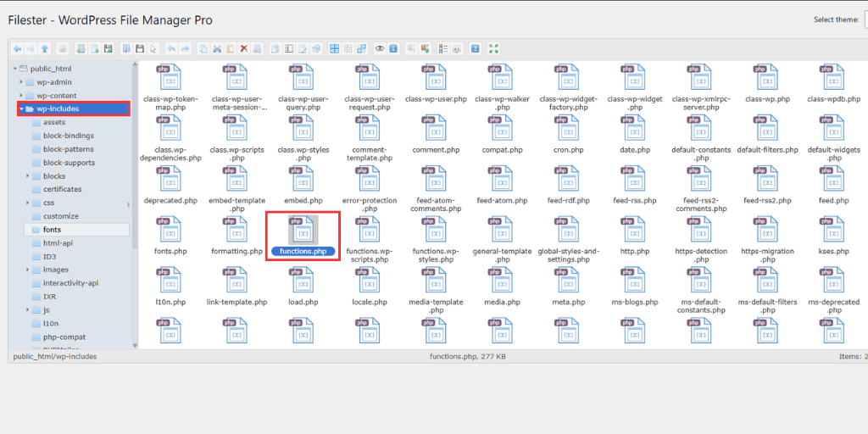Viewport: 868px width, 434px height.
Task: Collapse the wp-includes folder arrow
Action: (21, 109)
